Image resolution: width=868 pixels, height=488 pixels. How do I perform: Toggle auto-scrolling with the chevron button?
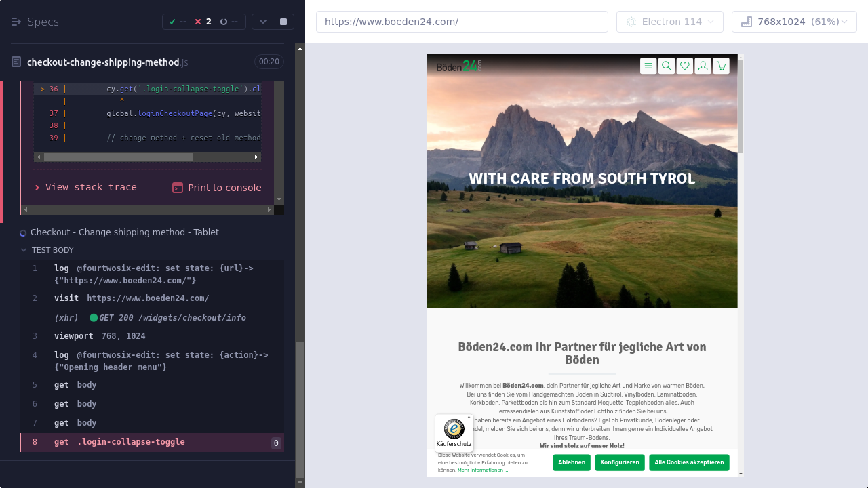coord(262,22)
